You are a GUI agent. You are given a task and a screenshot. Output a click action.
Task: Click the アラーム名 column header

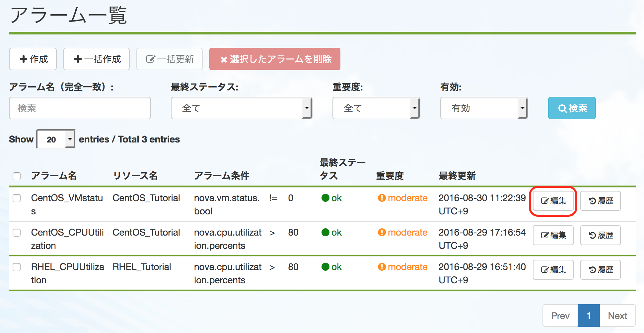pos(54,176)
